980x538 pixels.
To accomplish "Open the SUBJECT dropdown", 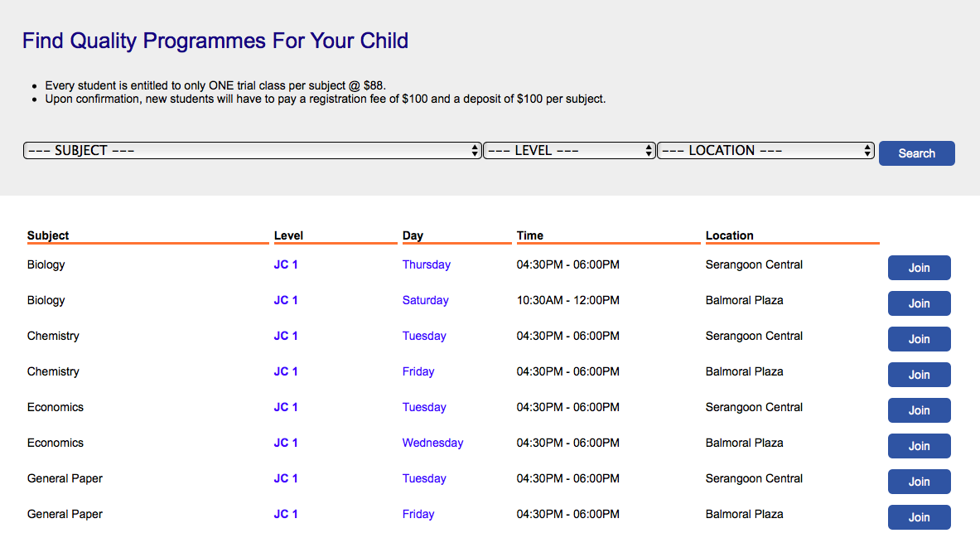I will click(252, 151).
